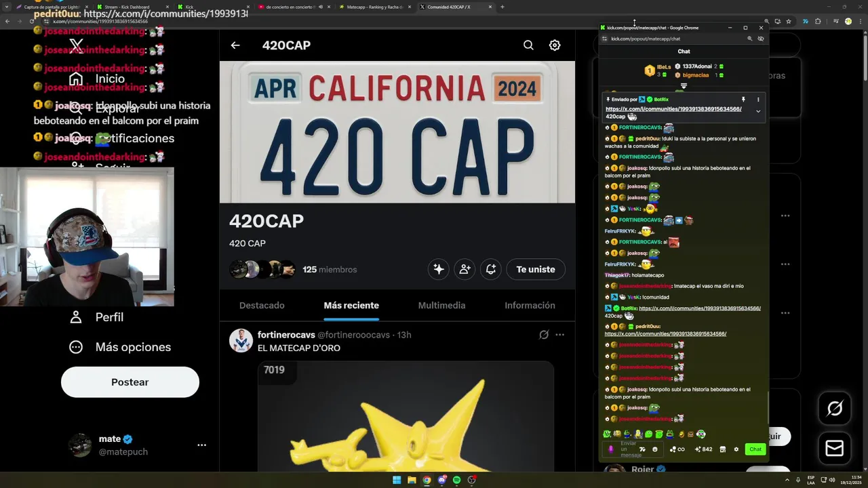This screenshot has width=868, height=488.
Task: Click the purple gem icon in chat input
Action: (x=611, y=449)
